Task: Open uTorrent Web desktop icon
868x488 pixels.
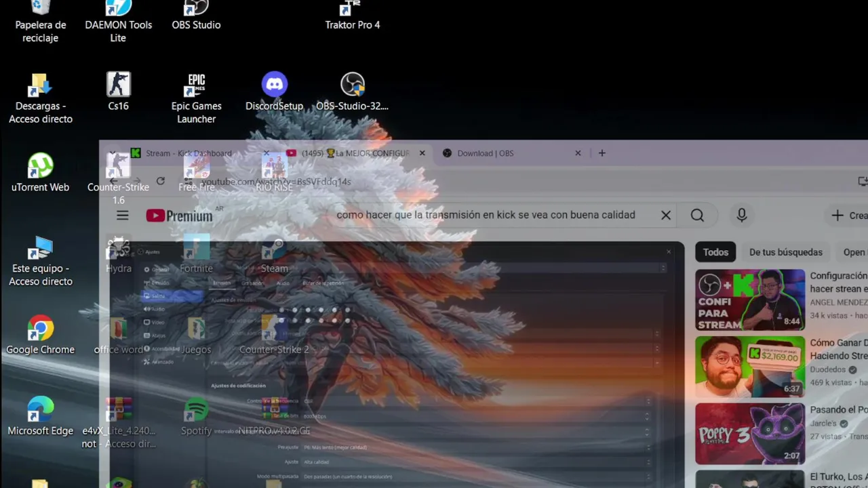Action: pos(40,172)
